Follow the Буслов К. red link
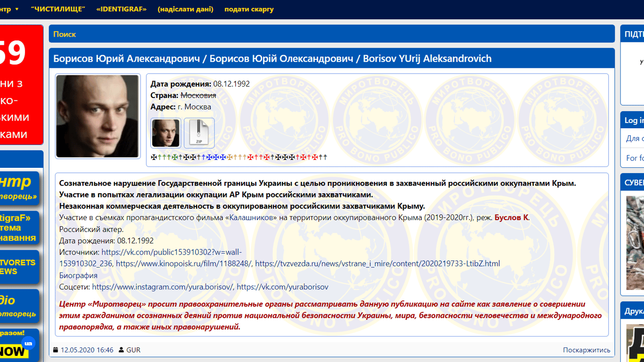 pyautogui.click(x=512, y=217)
